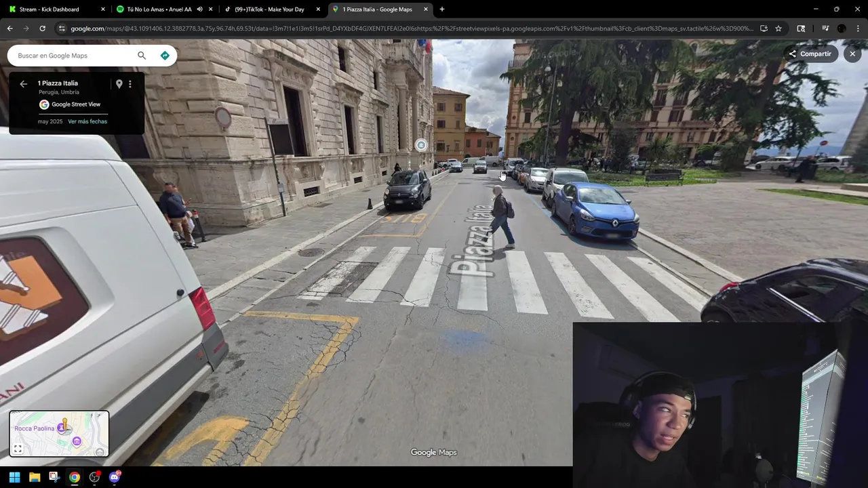
Task: Open a new tab with the plus button
Action: (x=442, y=9)
